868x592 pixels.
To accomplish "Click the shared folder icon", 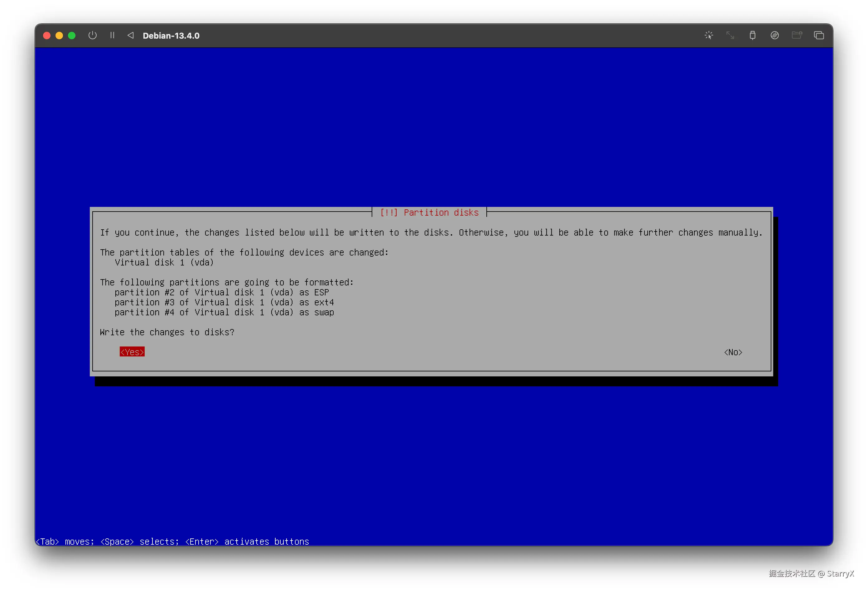I will (x=797, y=36).
